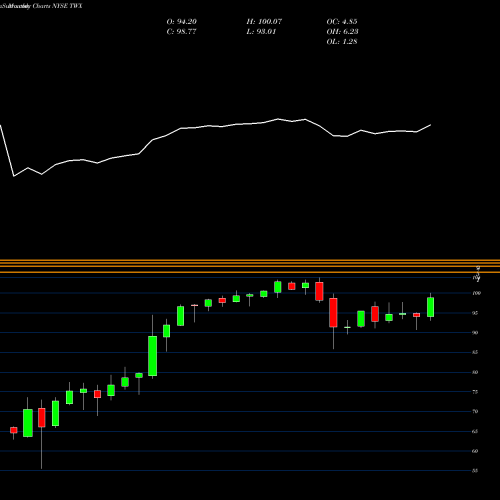Click the '55' price axis label

[x=475, y=471]
